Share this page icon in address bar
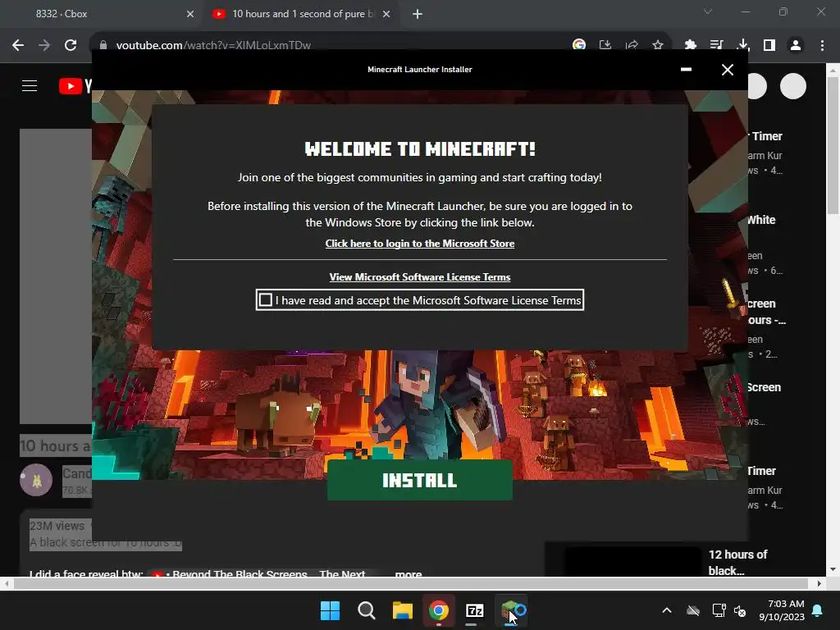This screenshot has width=840, height=630. pyautogui.click(x=632, y=45)
